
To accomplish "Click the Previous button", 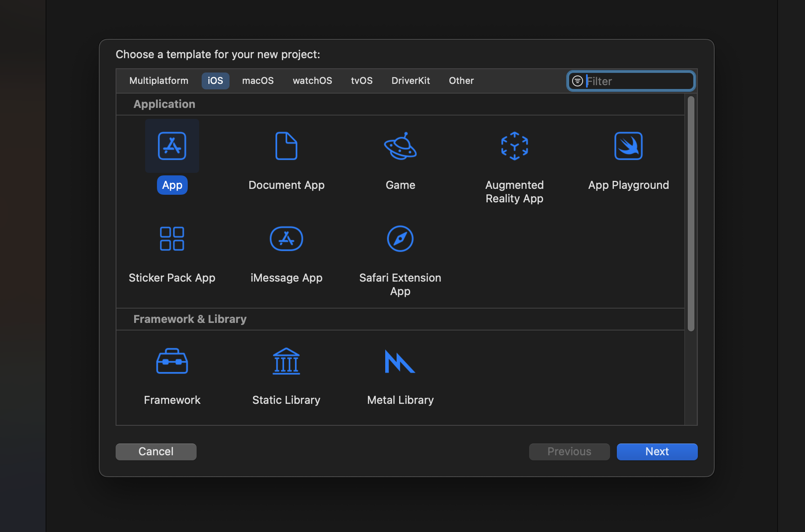I will (569, 451).
